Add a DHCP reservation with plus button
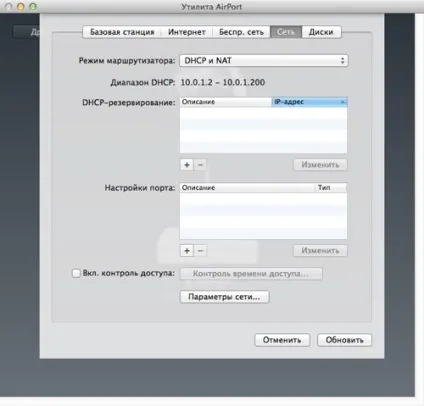 [x=187, y=165]
